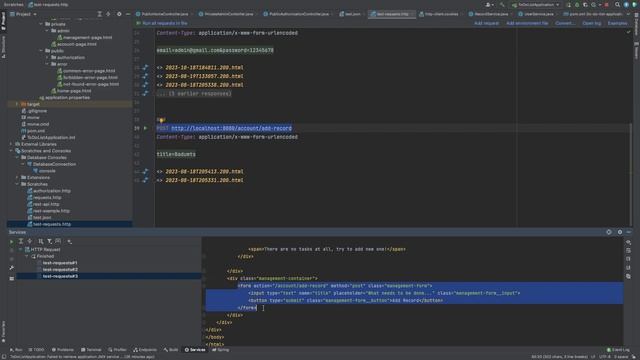Image resolution: width=640 pixels, height=360 pixels.
Task: Stop the running application with the red square
Action: pyautogui.click(x=607, y=5)
